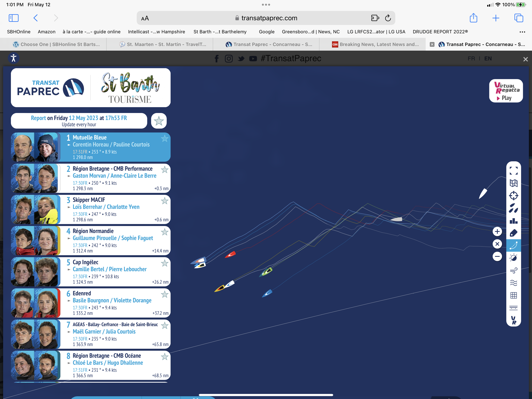Toggle favorite star for Région Normandie

[x=165, y=232]
